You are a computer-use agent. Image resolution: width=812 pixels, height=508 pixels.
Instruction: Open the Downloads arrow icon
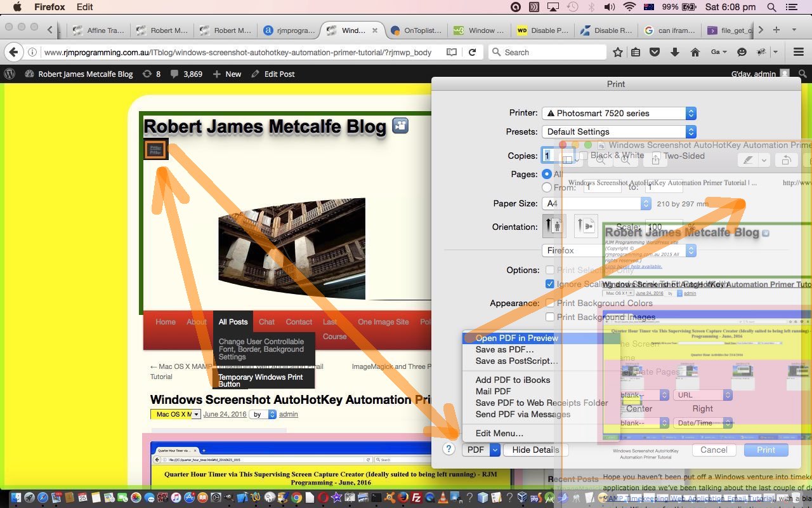click(x=674, y=52)
